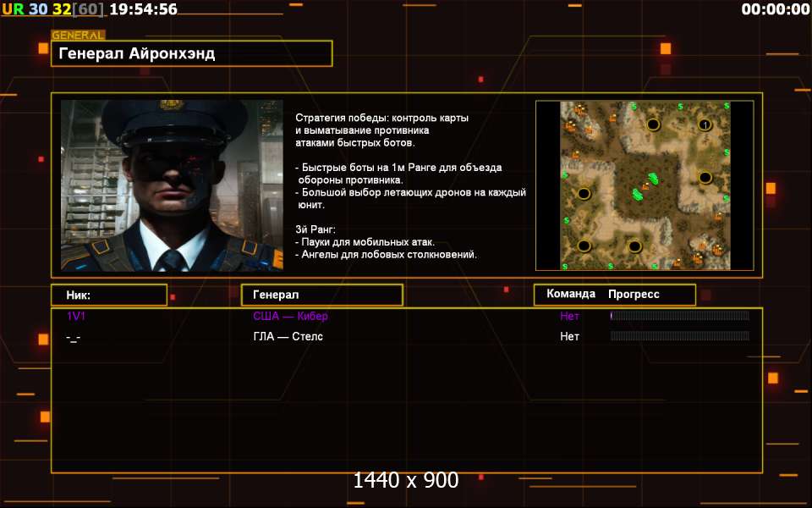Click the -_- player progress bar
Screen dimensions: 812x508
679,336
